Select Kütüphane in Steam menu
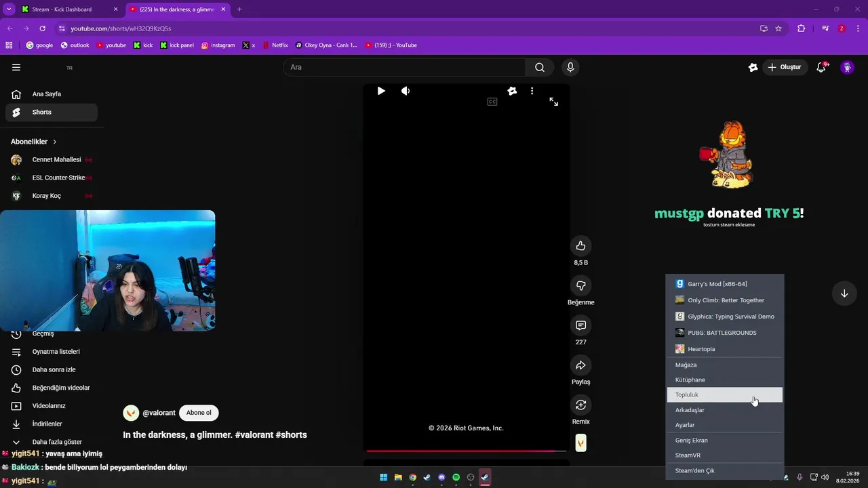Viewport: 868px width, 488px height. click(725, 380)
